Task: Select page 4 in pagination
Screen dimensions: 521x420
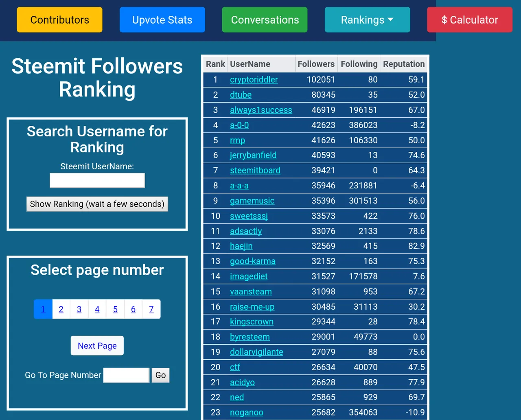Action: click(x=97, y=309)
